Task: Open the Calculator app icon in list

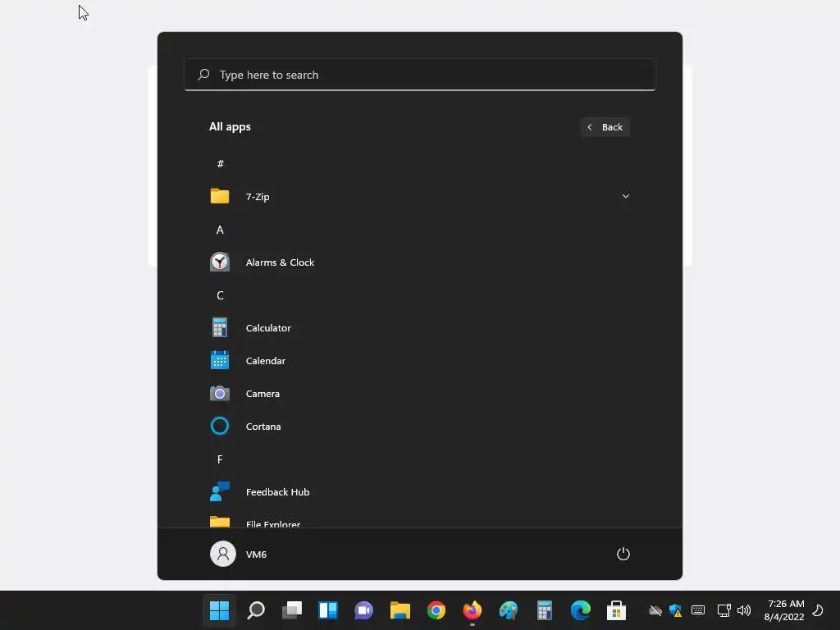Action: (x=220, y=327)
